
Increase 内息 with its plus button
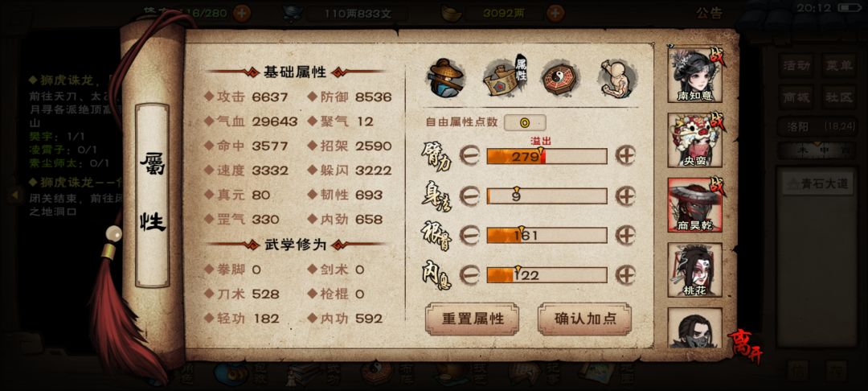click(625, 274)
